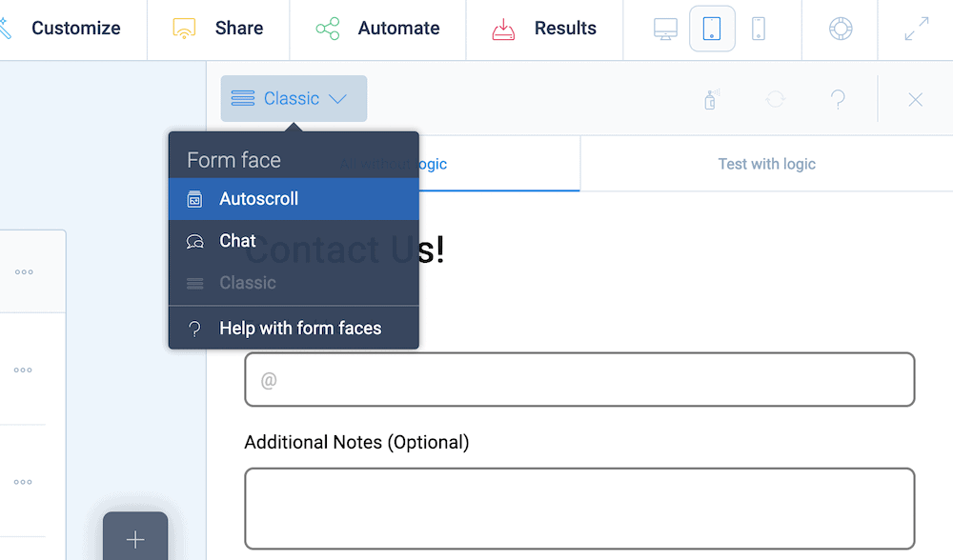Click the Autoscroll menu icon

(x=194, y=199)
